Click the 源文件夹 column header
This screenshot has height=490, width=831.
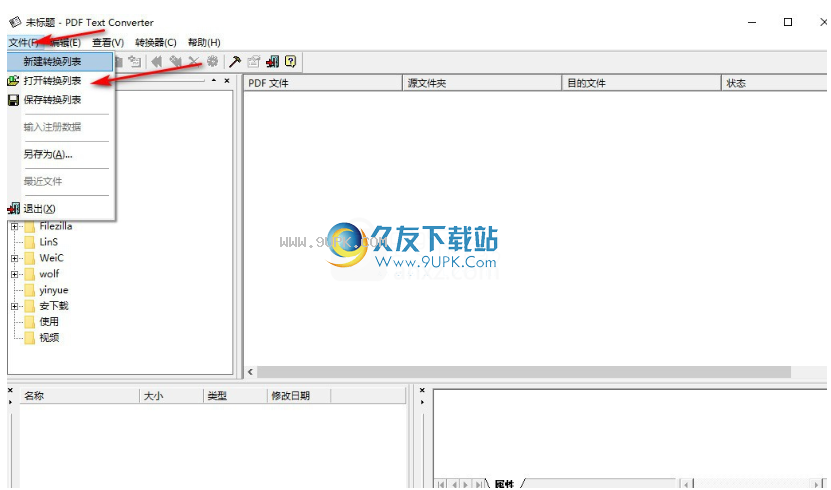(x=482, y=83)
